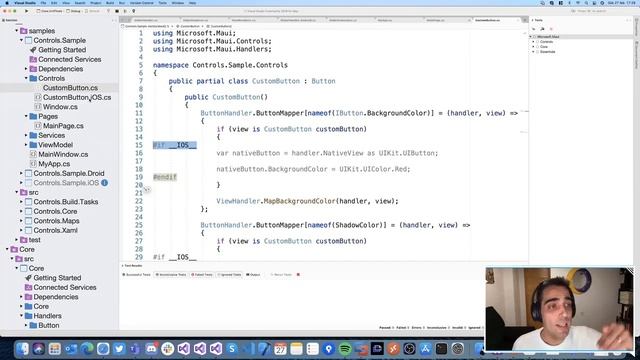
Task: Open the Version Control menu
Action: [142, 3]
